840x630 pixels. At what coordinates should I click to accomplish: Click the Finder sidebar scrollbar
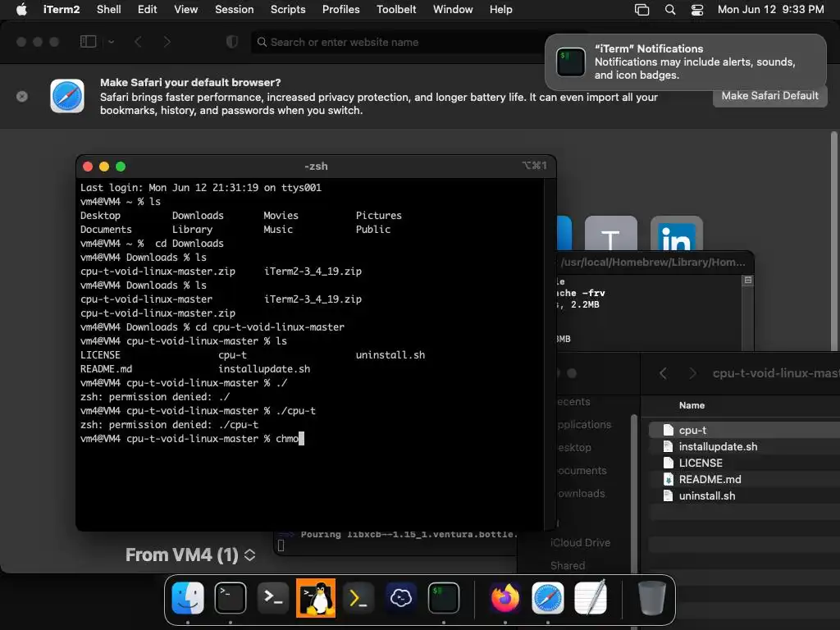tap(634, 493)
